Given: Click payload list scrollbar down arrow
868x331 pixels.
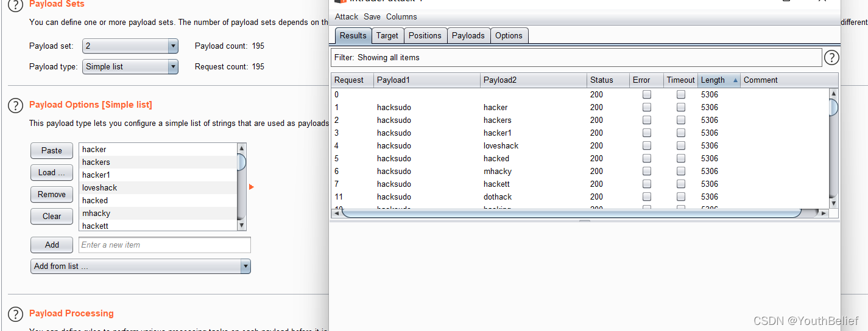Looking at the screenshot, I should (x=242, y=226).
